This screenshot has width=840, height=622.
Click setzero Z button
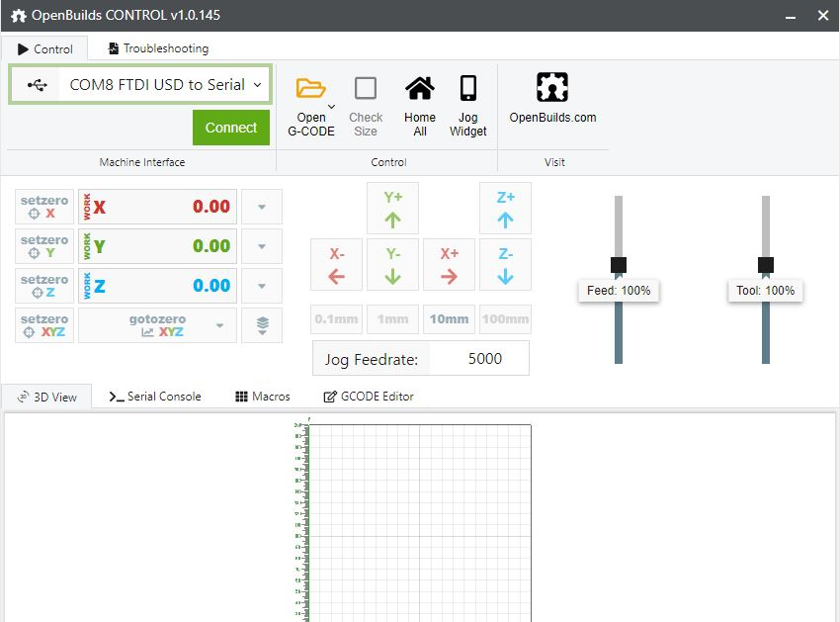44,286
